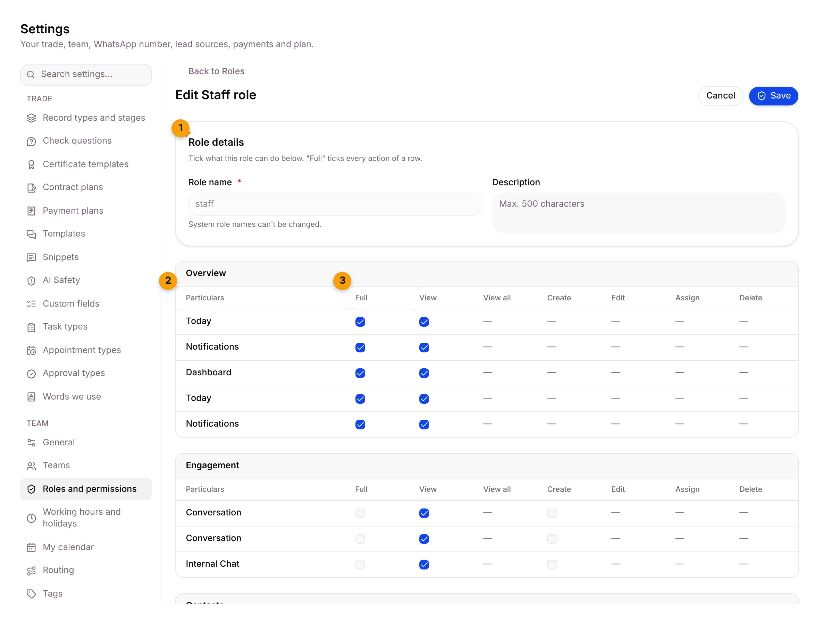This screenshot has height=625, width=840.
Task: Click the Custom fields list icon
Action: (x=32, y=304)
